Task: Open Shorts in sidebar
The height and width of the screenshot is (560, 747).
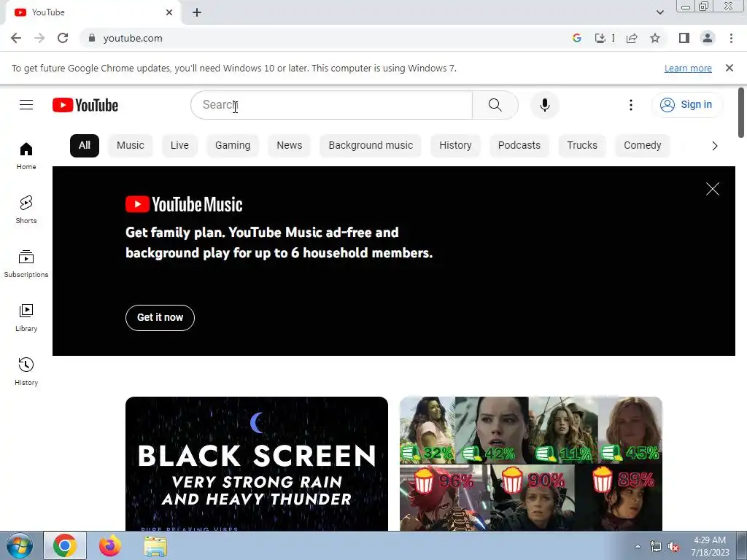Action: pos(26,210)
